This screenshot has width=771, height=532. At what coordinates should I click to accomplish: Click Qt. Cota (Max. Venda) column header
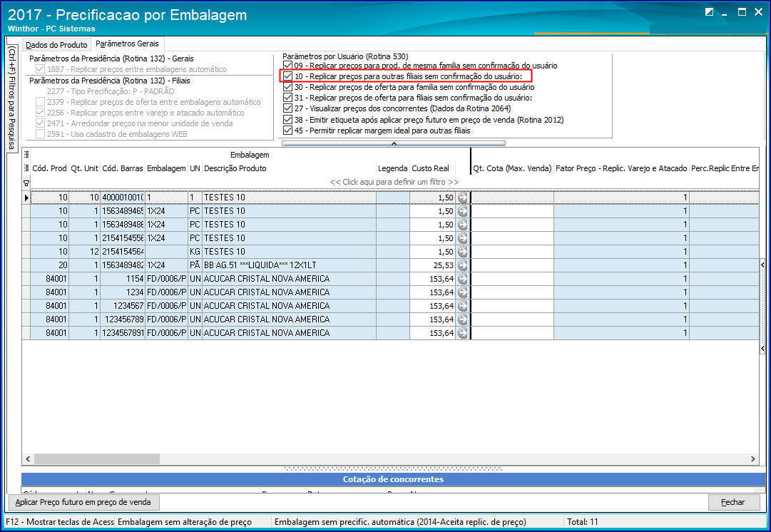[512, 168]
